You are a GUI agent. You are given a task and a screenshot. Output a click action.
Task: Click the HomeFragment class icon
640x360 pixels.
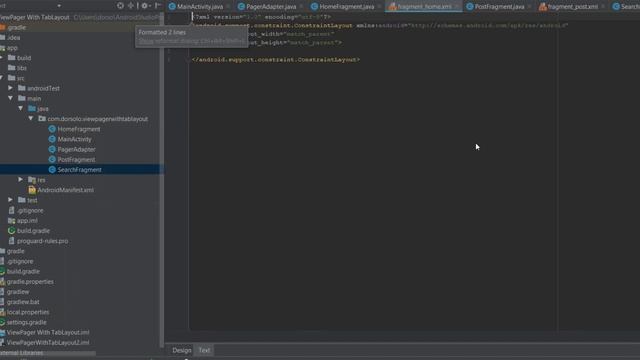[x=52, y=129]
